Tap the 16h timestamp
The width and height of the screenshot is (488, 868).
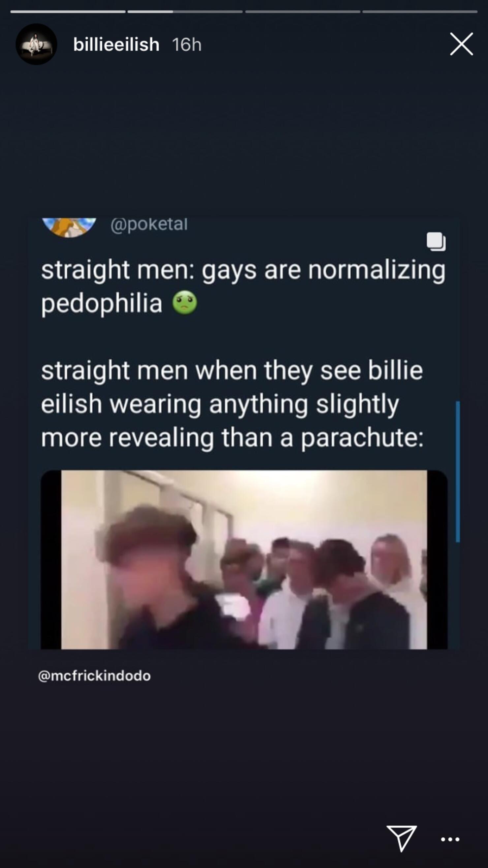tap(187, 45)
